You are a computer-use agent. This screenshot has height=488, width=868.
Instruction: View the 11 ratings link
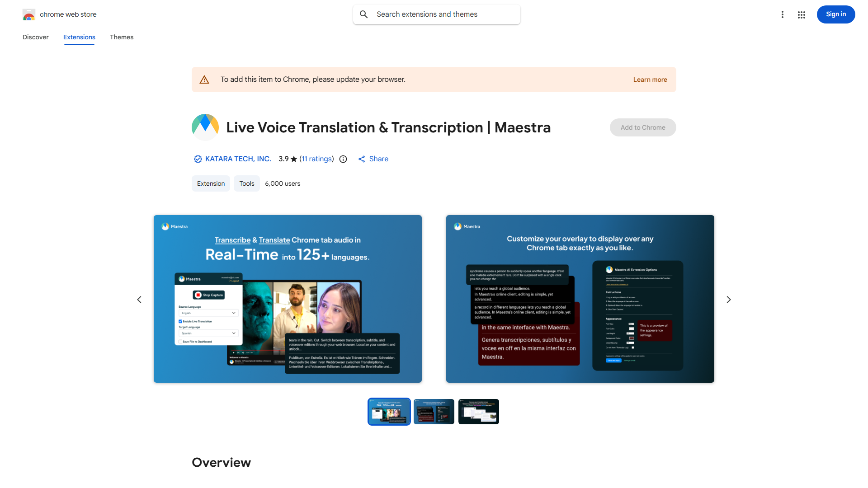tap(316, 159)
